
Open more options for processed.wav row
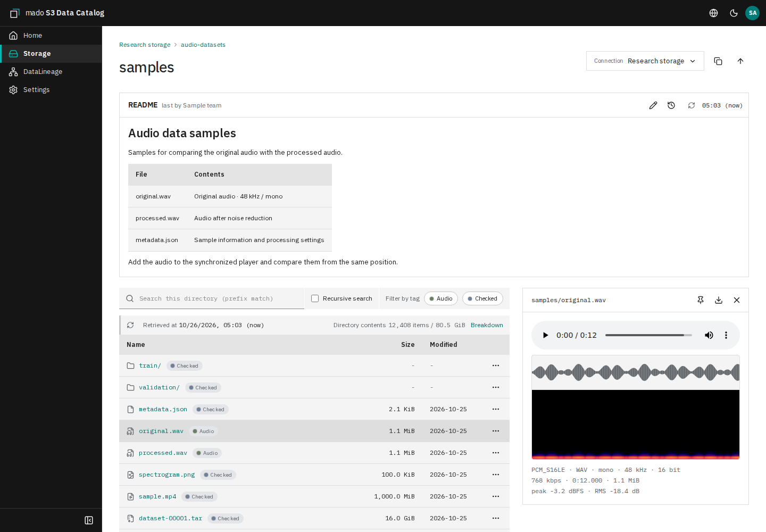point(496,453)
